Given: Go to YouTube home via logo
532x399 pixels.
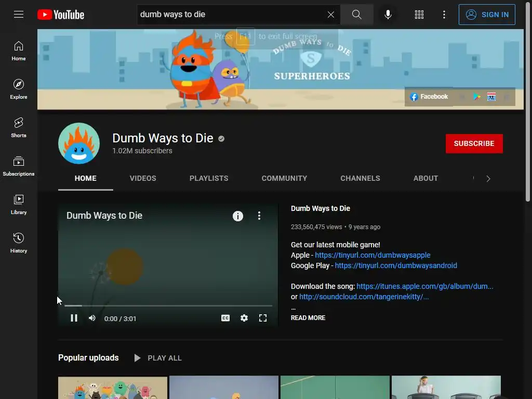Looking at the screenshot, I should [61, 15].
